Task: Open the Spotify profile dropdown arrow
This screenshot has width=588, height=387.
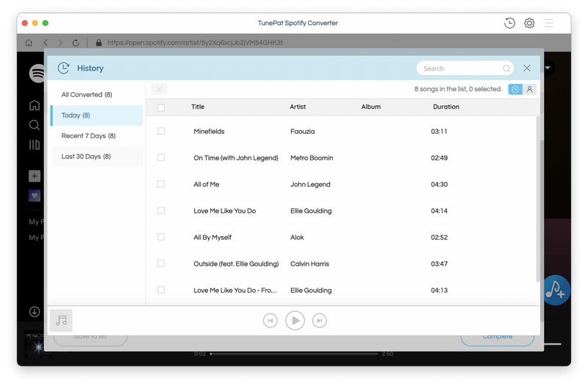Action: tap(548, 68)
